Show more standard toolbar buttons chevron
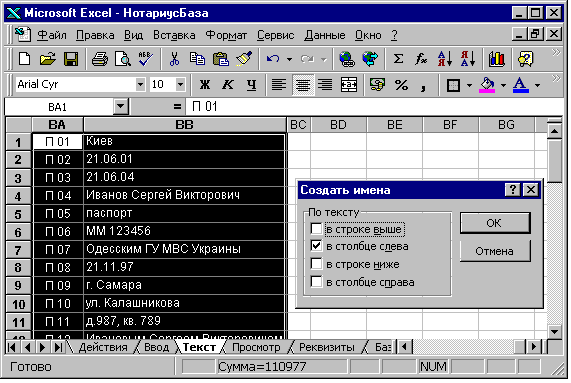 pos(556,52)
